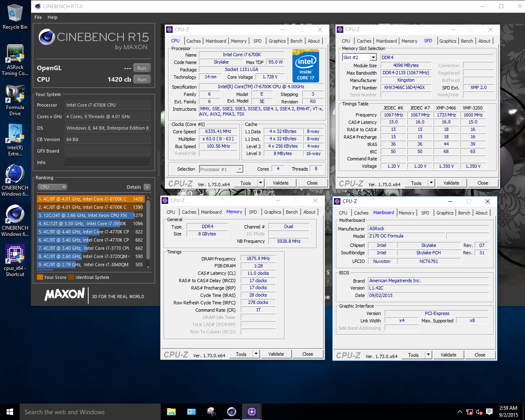The image size is (525, 420).
Task: Open the lower CINEBENCH Windows 64 desktop shortcut
Action: tap(15, 221)
